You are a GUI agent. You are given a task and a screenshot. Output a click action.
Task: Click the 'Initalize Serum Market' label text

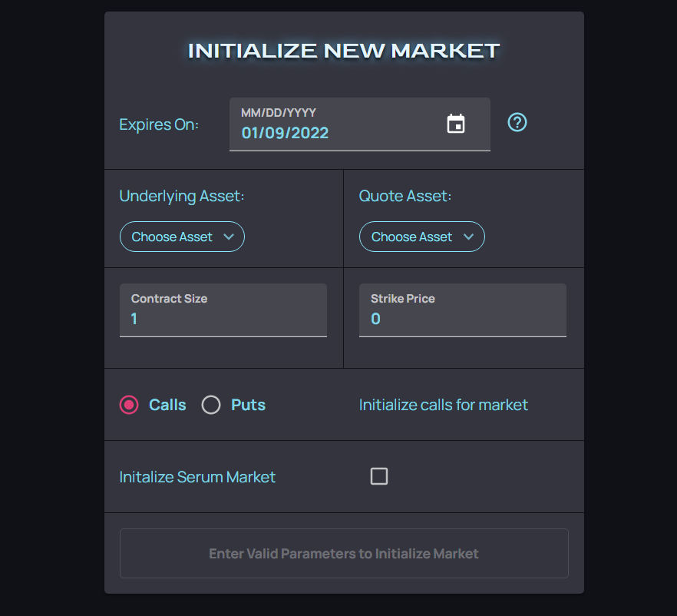tap(197, 477)
